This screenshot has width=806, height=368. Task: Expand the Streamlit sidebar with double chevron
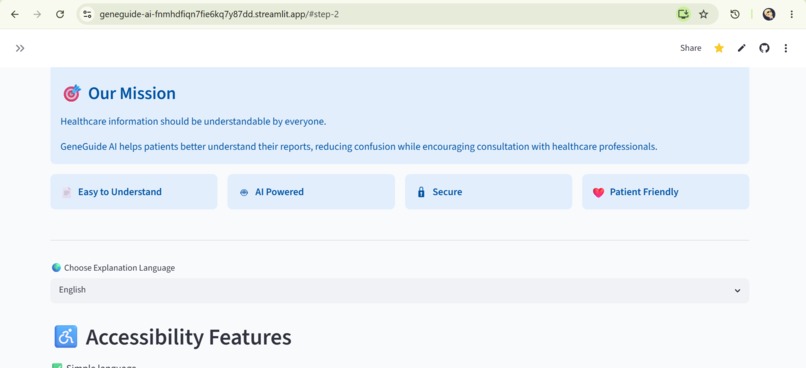tap(20, 48)
